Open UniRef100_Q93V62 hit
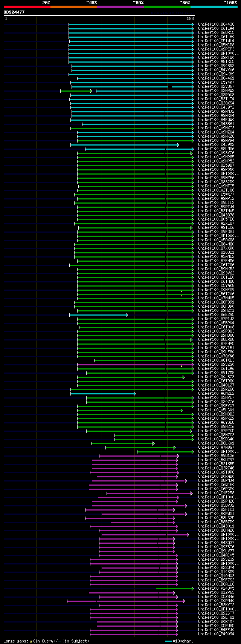 (216, 273)
